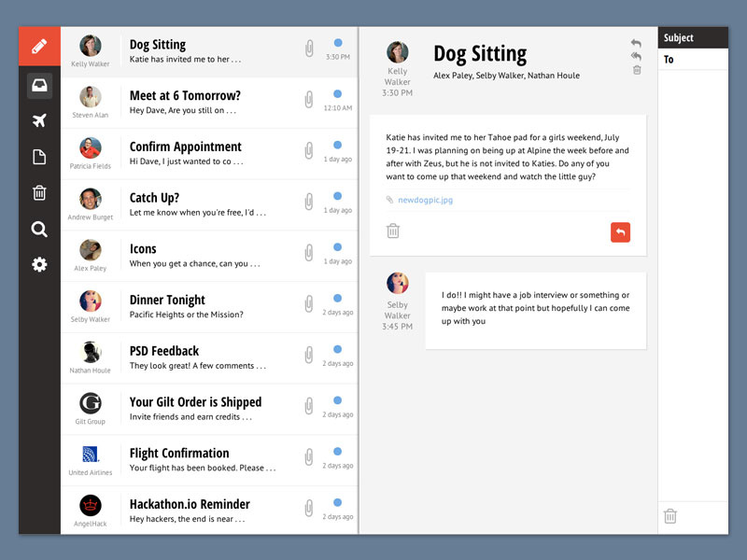Open the Catch Up? email
This screenshot has width=747, height=560.
pos(215,204)
